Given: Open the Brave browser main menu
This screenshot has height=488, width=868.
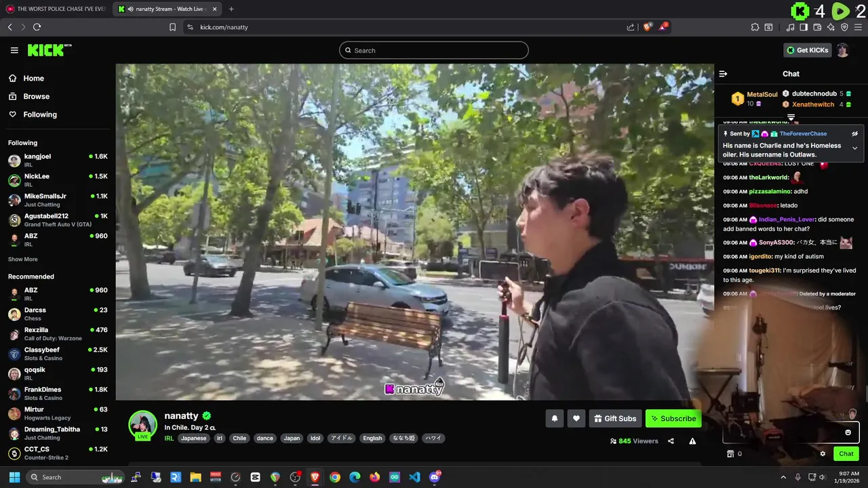Looking at the screenshot, I should pyautogui.click(x=858, y=27).
